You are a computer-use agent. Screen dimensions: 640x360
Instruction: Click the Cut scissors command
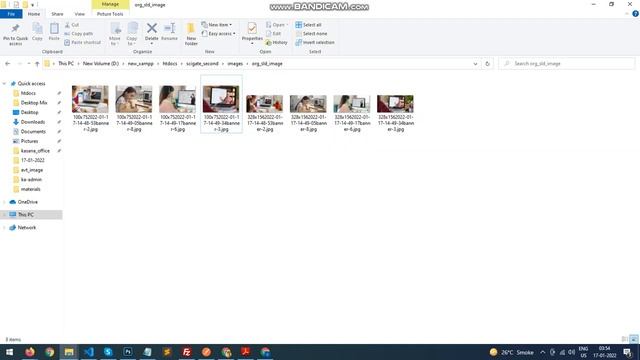pyautogui.click(x=72, y=25)
